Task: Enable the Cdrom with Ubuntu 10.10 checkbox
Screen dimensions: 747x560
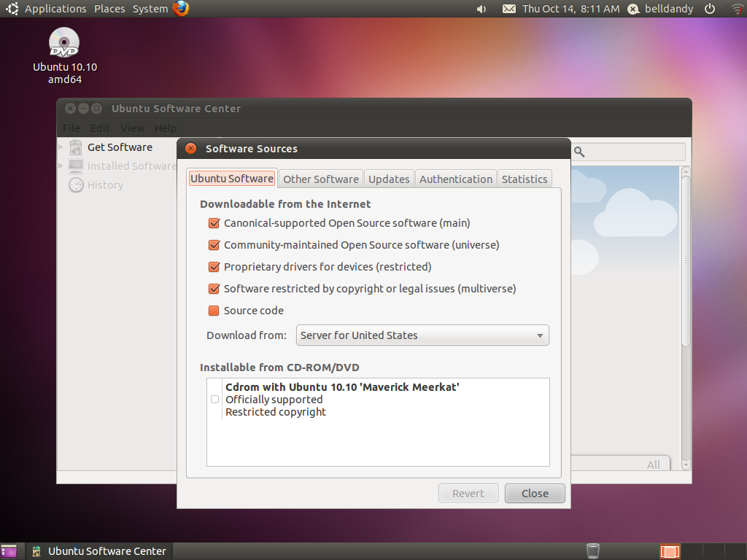Action: pos(214,399)
